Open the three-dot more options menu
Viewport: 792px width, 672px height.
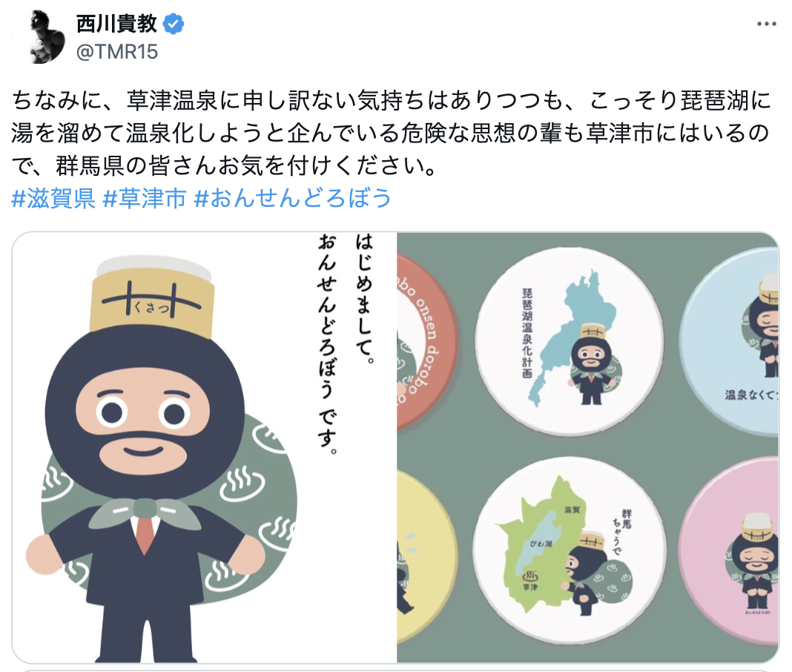(x=766, y=24)
